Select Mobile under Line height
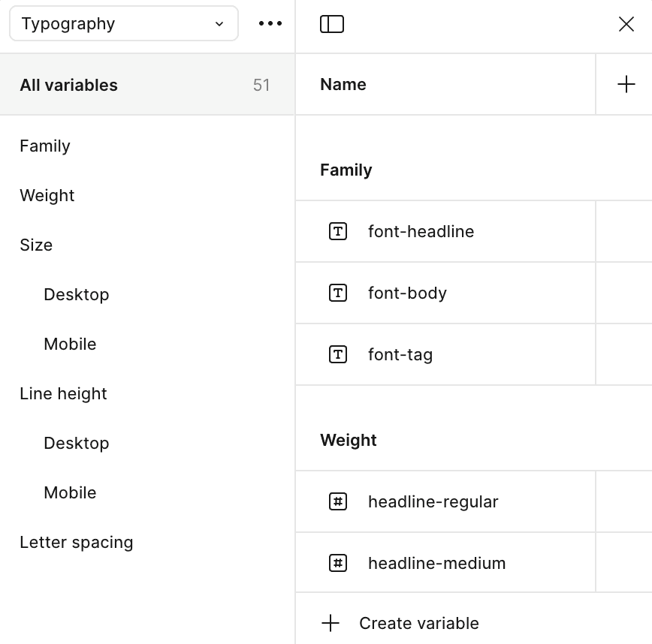The height and width of the screenshot is (644, 652). [70, 492]
